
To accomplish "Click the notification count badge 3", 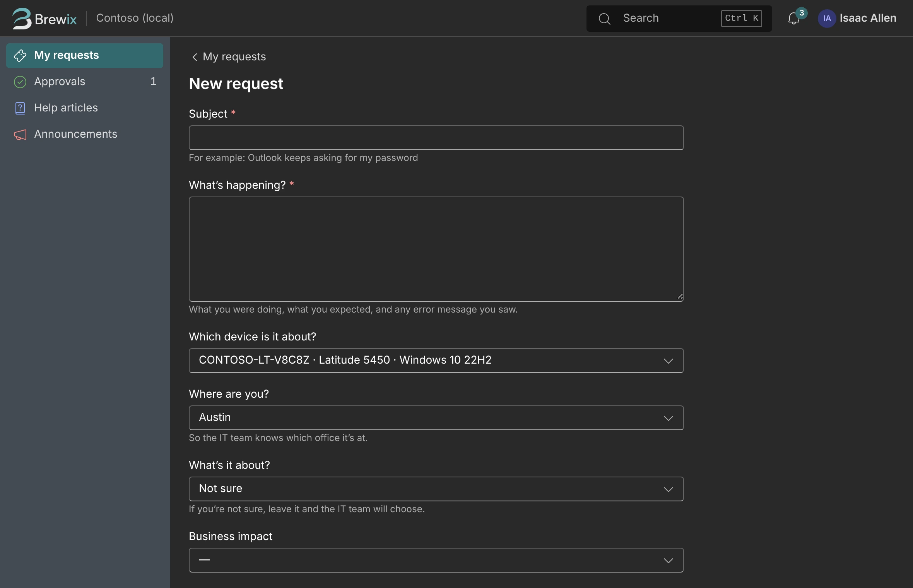I will 802,13.
